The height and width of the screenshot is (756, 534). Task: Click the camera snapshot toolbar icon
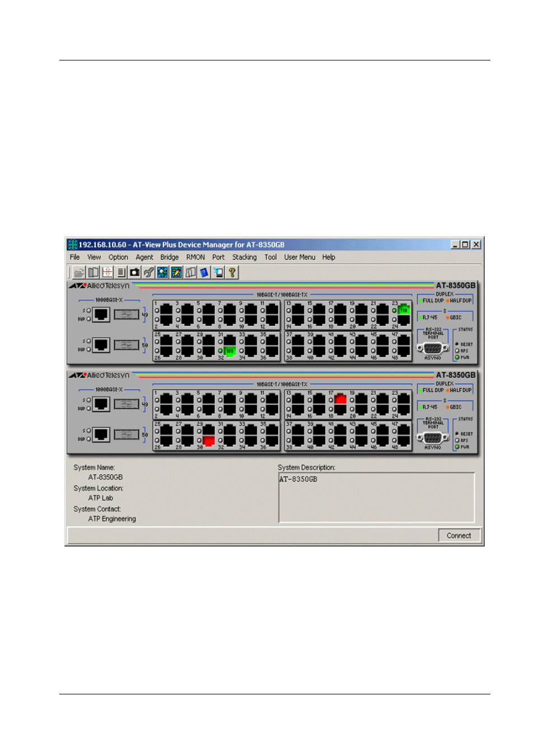point(135,273)
